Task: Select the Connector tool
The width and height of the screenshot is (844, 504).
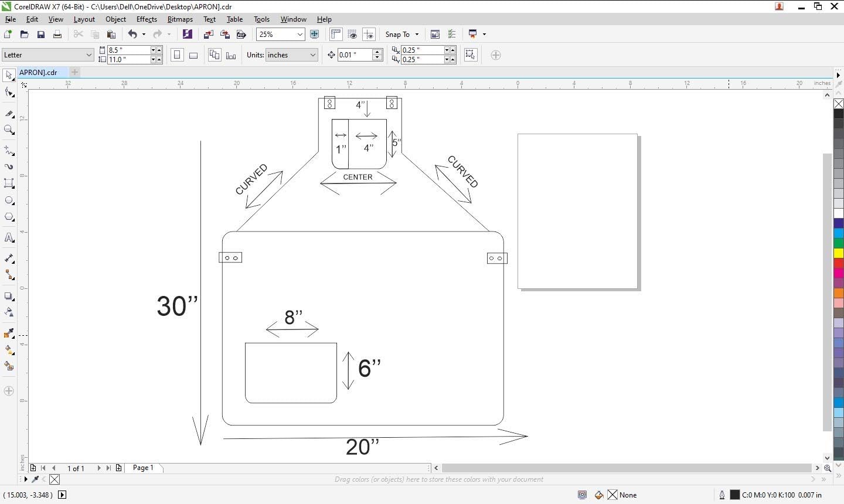Action: pos(9,275)
